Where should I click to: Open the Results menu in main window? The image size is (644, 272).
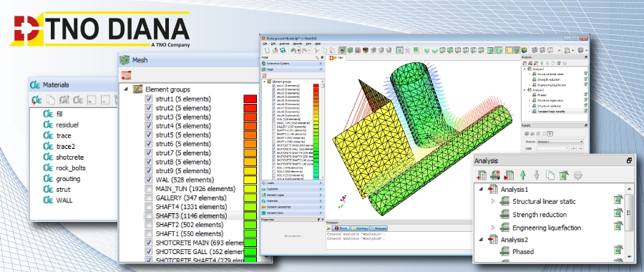tap(298, 43)
